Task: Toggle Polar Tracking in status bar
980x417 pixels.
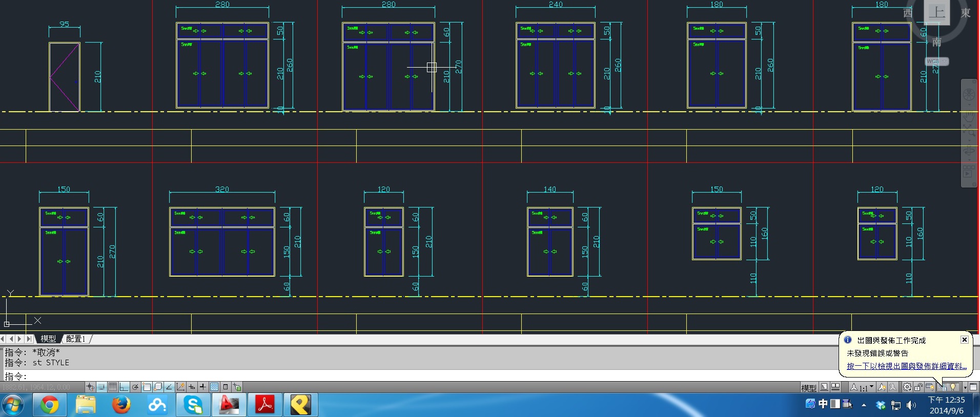Action: [135, 387]
